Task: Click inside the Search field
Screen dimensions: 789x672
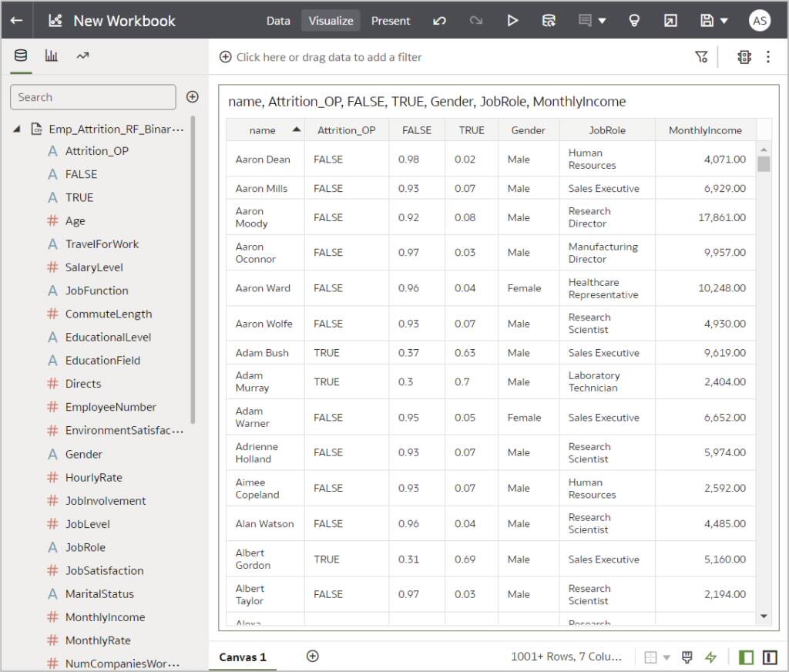Action: 92,97
